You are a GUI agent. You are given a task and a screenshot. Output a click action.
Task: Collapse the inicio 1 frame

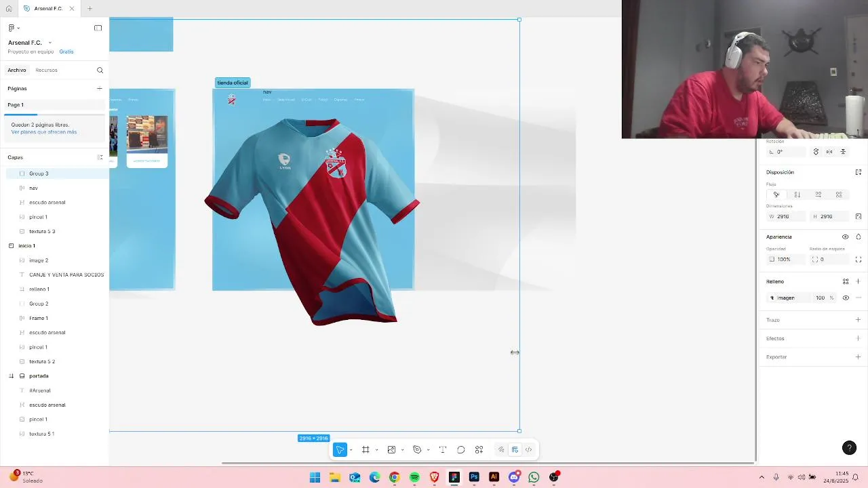point(11,245)
